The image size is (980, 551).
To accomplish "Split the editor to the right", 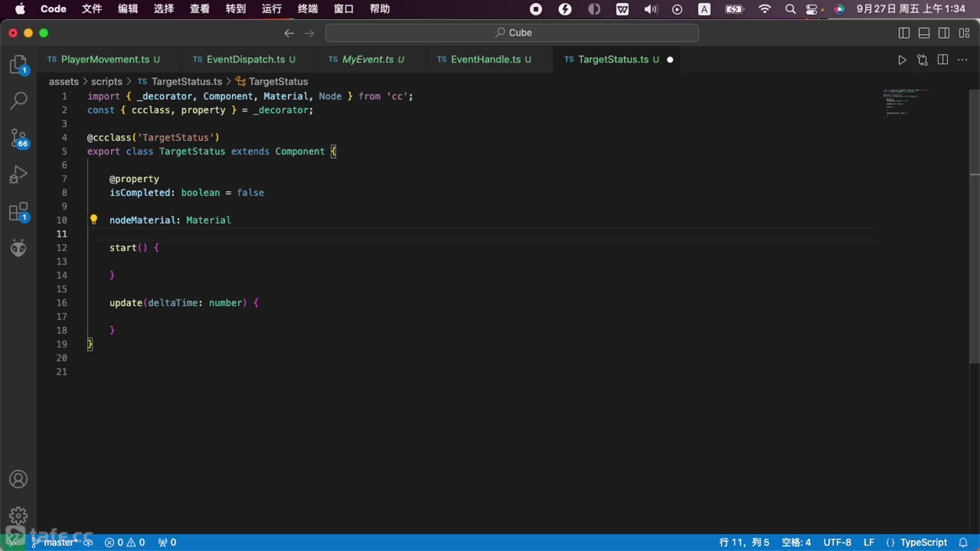I will 943,60.
